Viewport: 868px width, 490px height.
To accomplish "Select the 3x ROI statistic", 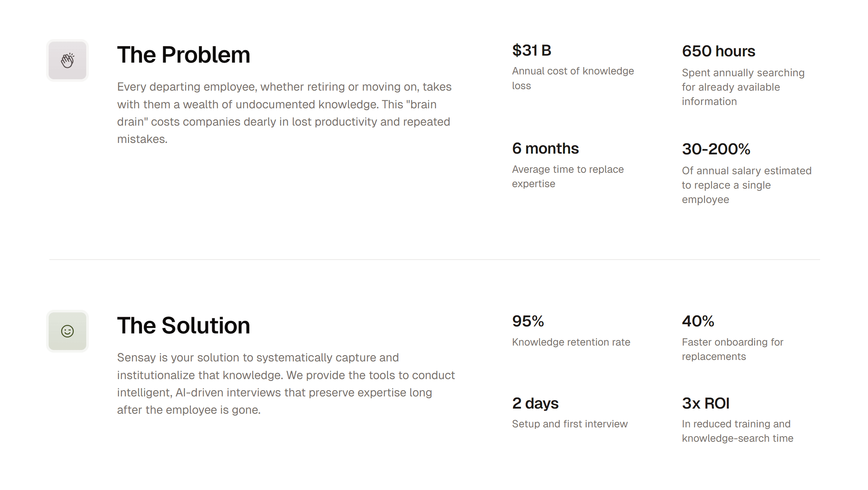I will (x=705, y=403).
